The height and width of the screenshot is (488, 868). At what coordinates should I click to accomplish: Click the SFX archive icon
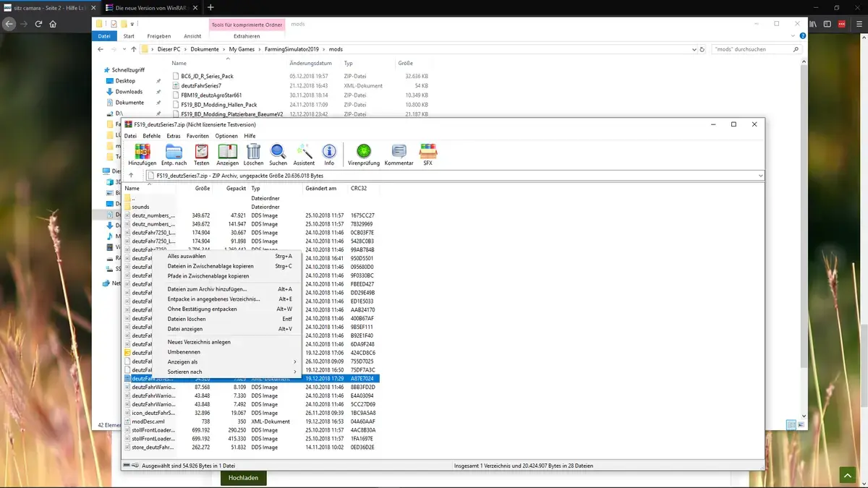point(427,153)
